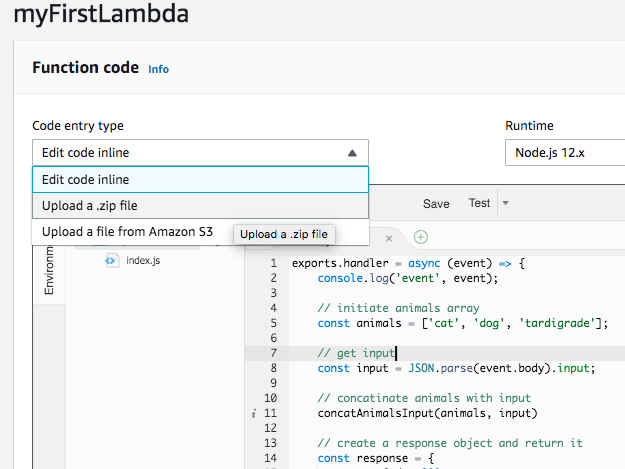The width and height of the screenshot is (625, 469).
Task: Click Save in the editor toolbar
Action: click(436, 204)
